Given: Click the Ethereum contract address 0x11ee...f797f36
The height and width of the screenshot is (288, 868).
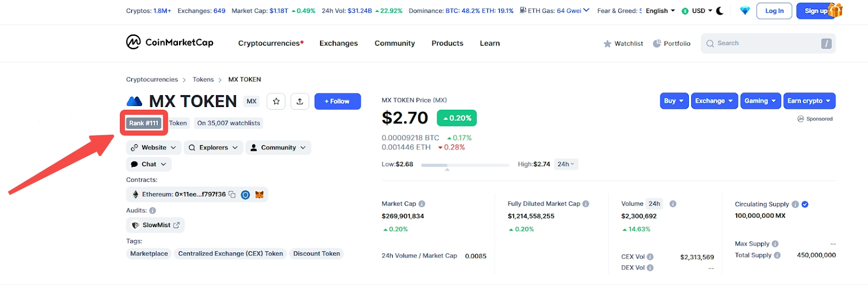Looking at the screenshot, I should (200, 195).
